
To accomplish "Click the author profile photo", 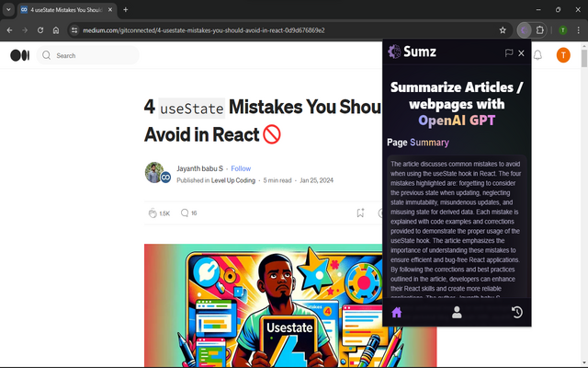I will click(x=154, y=172).
